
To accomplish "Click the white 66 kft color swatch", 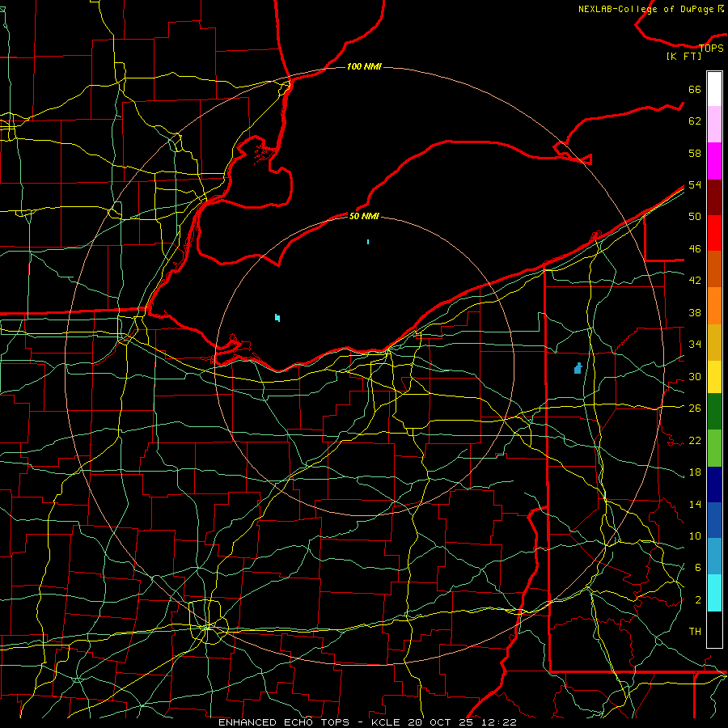I will pos(714,89).
